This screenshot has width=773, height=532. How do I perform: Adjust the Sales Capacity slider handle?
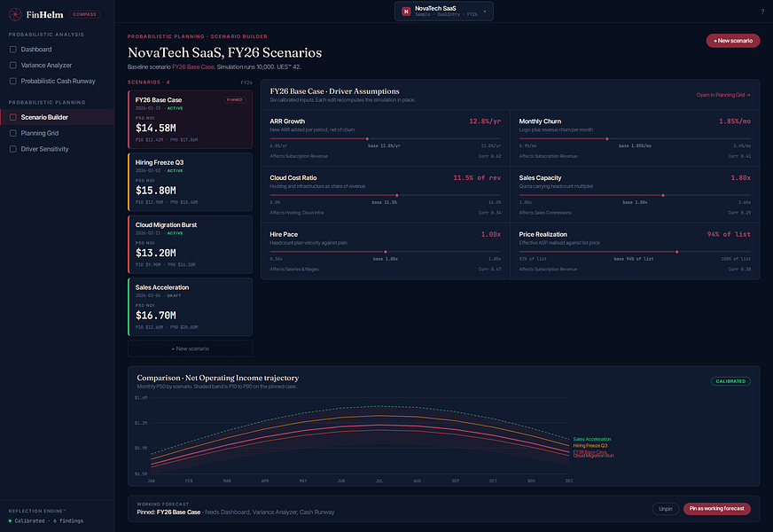663,196
